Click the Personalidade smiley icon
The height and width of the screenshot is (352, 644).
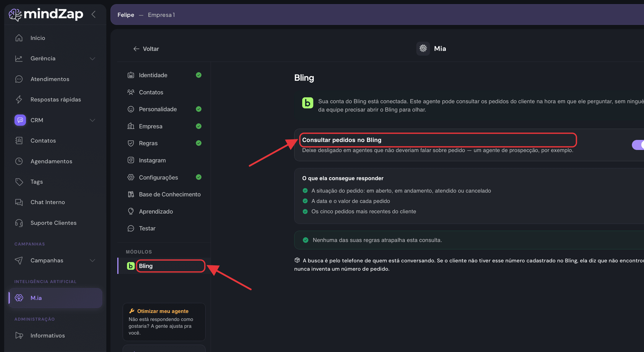coord(131,109)
